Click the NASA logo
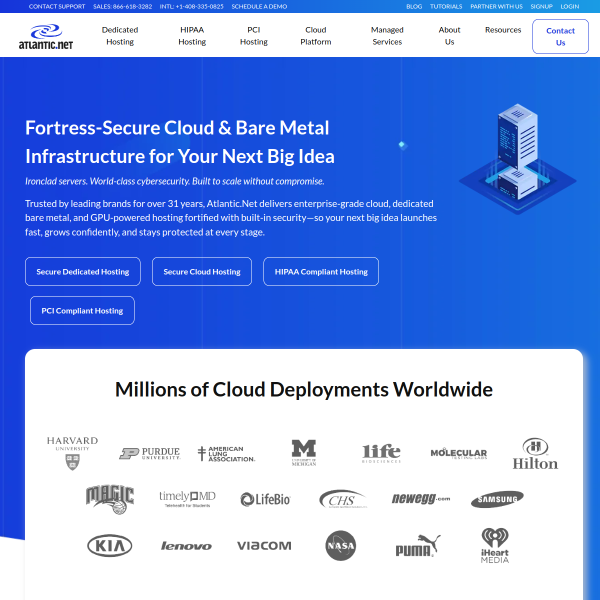The image size is (600, 600). (x=341, y=545)
